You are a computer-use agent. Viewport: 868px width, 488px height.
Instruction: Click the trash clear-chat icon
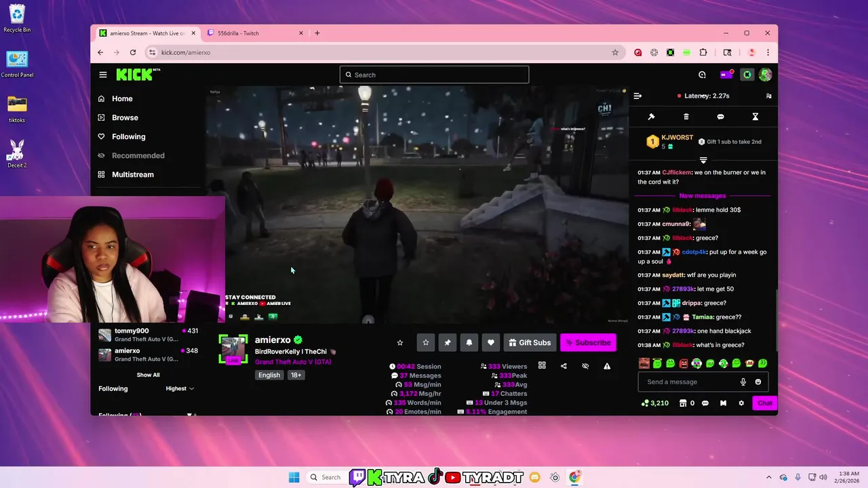click(686, 117)
